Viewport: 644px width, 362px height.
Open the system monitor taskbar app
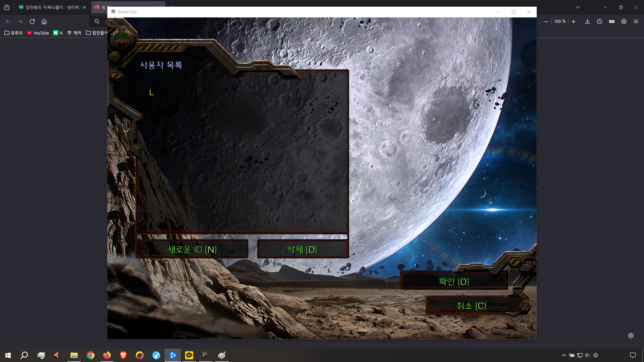(41, 355)
